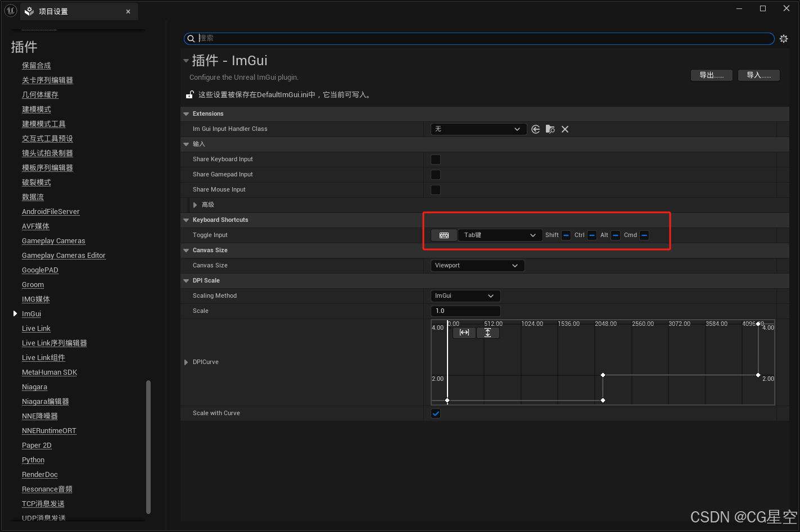Collapse the Canvas Size section header

coord(186,251)
